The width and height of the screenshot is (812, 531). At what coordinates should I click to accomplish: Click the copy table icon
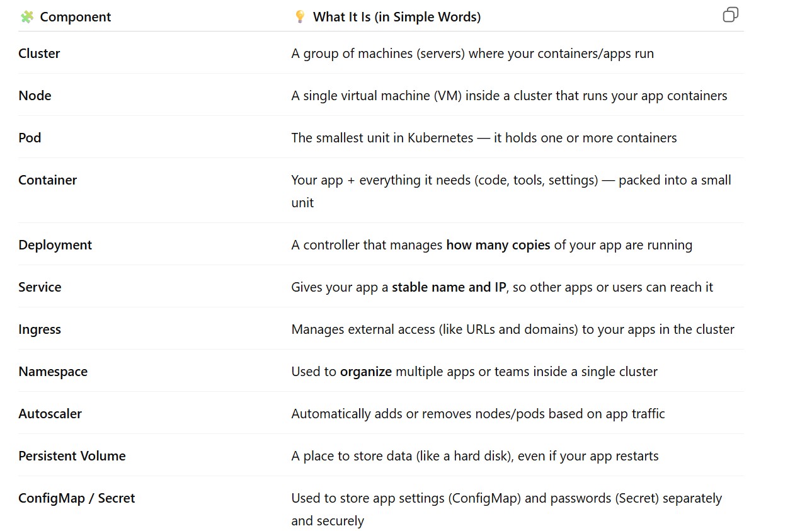730,15
